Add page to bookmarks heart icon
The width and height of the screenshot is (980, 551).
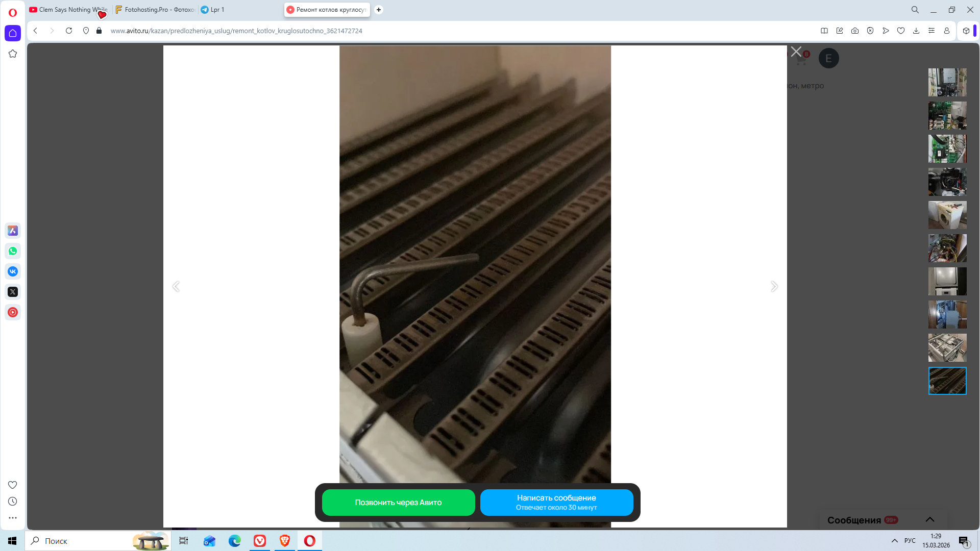coord(901,31)
